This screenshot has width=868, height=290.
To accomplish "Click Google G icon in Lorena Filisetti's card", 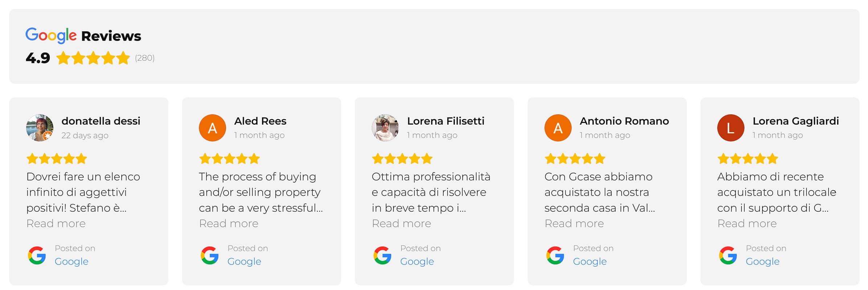I will (382, 255).
